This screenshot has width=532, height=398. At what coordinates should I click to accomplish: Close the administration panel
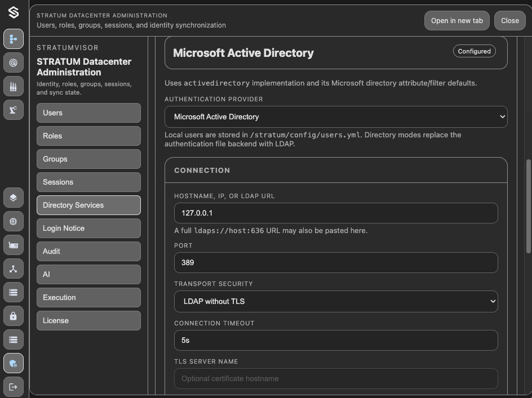[x=510, y=21]
